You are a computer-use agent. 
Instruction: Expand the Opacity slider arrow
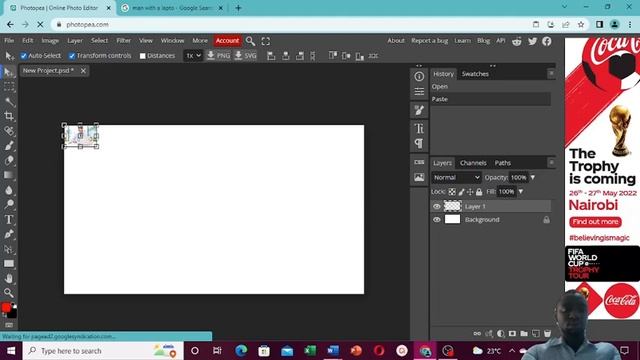point(533,178)
